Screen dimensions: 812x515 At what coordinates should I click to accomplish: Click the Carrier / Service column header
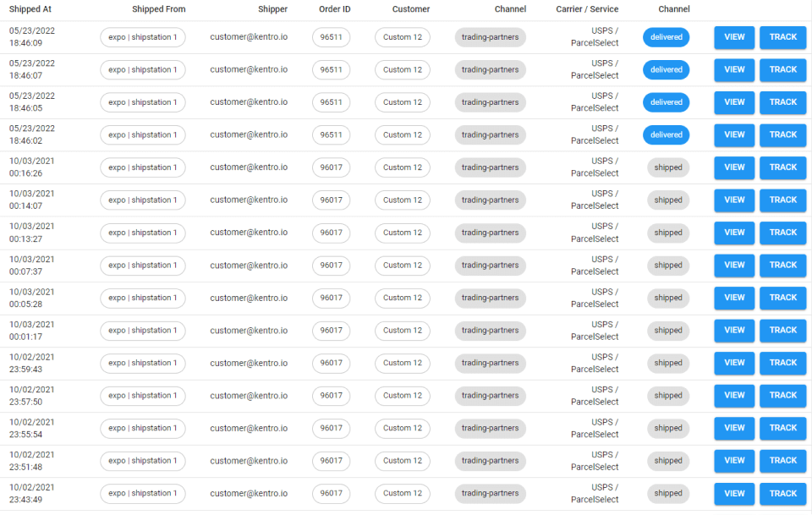[587, 9]
